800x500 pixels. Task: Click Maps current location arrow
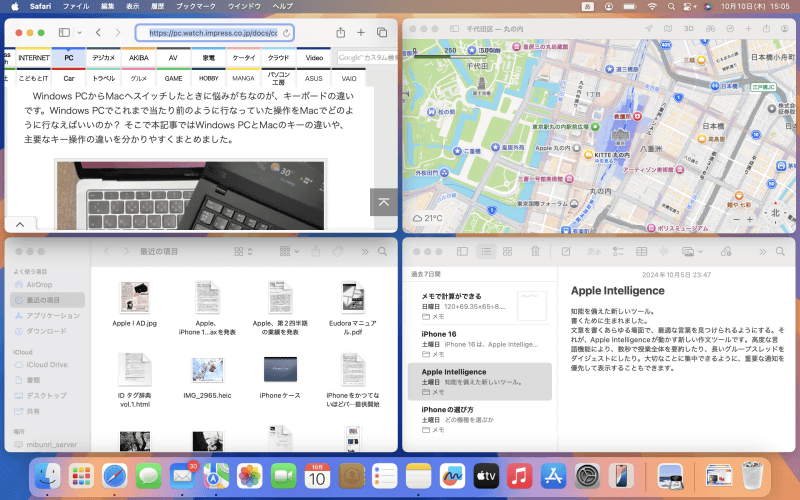[x=648, y=29]
